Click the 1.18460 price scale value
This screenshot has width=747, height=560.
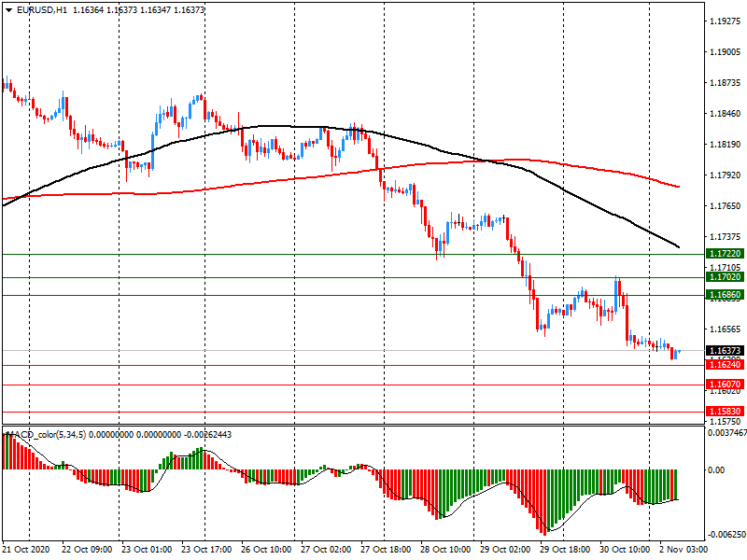(726, 114)
